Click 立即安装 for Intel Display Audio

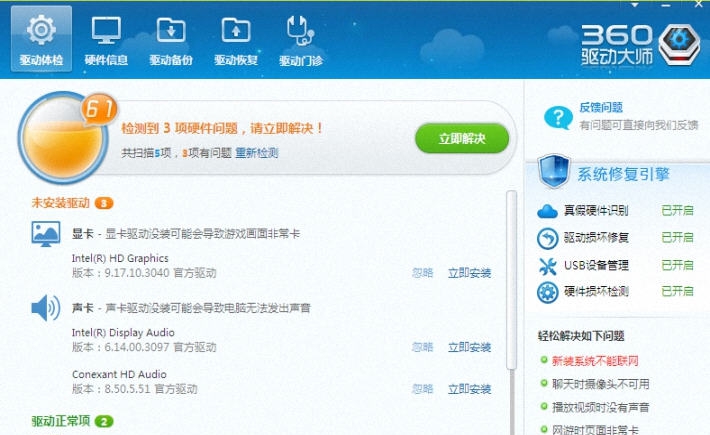pos(470,347)
